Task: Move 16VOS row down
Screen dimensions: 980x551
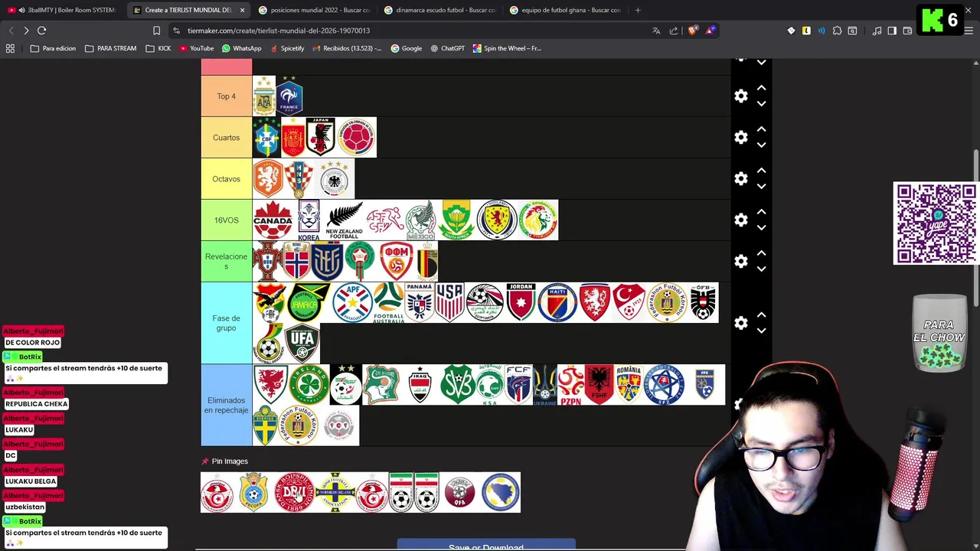Action: pos(761,228)
